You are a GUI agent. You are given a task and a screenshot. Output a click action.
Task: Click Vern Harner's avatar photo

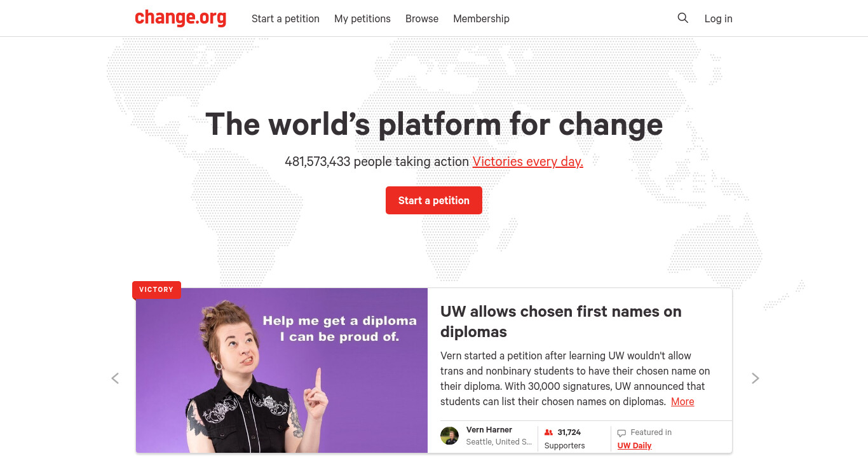tap(449, 436)
